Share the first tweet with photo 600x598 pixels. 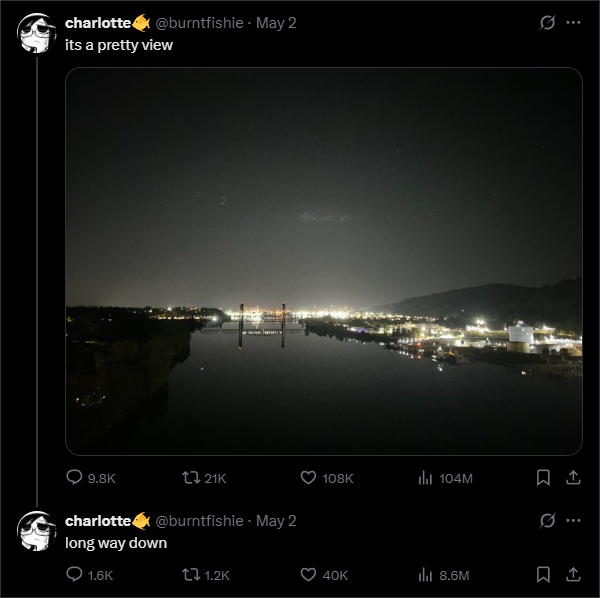573,477
